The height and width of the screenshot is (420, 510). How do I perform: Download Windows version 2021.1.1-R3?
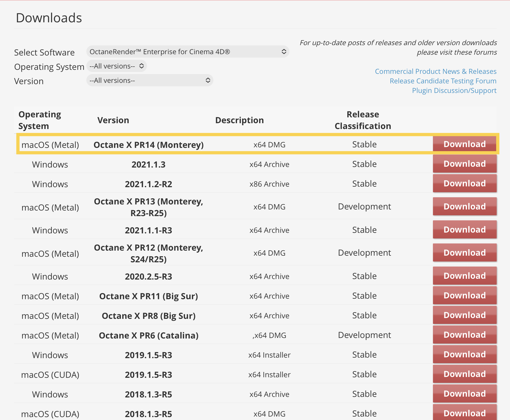click(465, 229)
